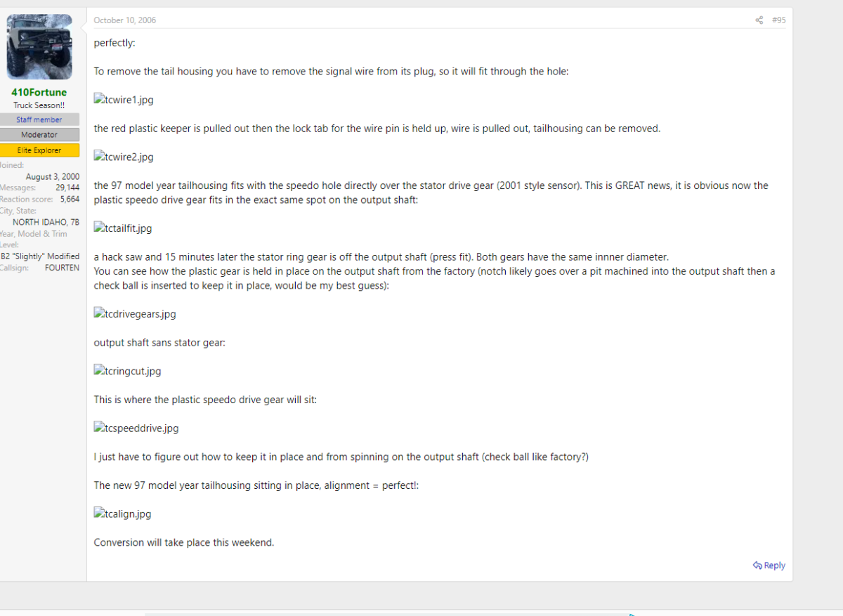Click the broken tcwire1.jpg image icon
This screenshot has width=843, height=616.
(x=99, y=100)
